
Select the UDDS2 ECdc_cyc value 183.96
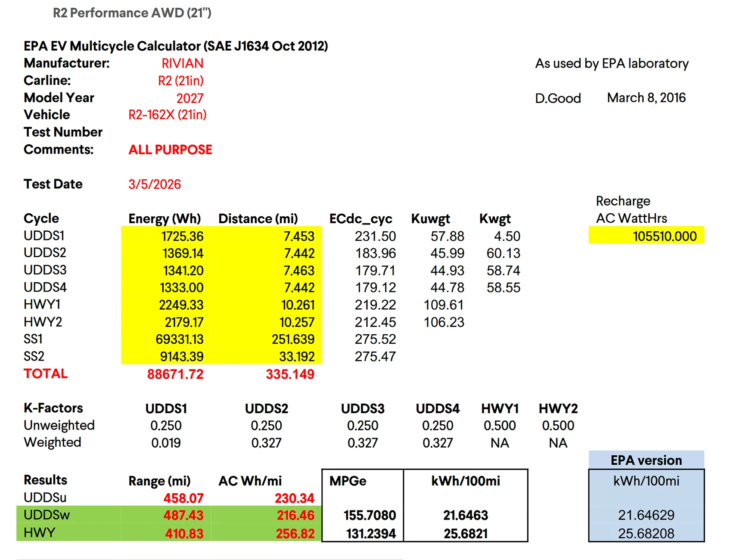(376, 253)
